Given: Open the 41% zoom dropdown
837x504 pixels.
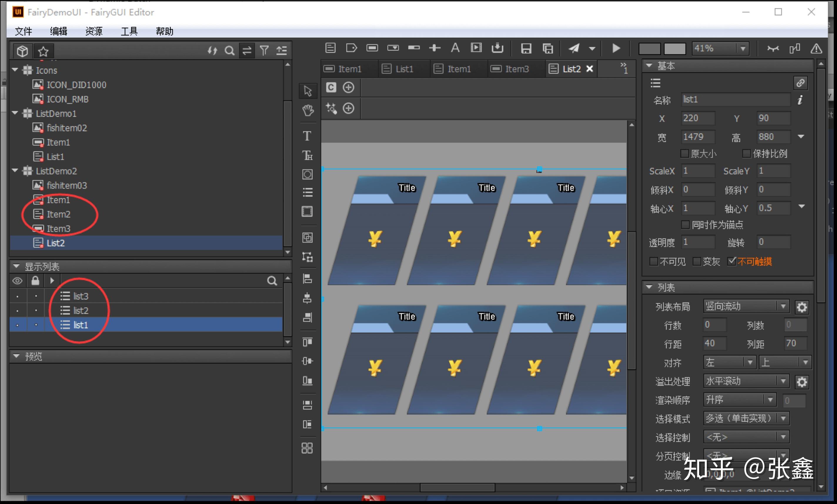Looking at the screenshot, I should tap(743, 48).
